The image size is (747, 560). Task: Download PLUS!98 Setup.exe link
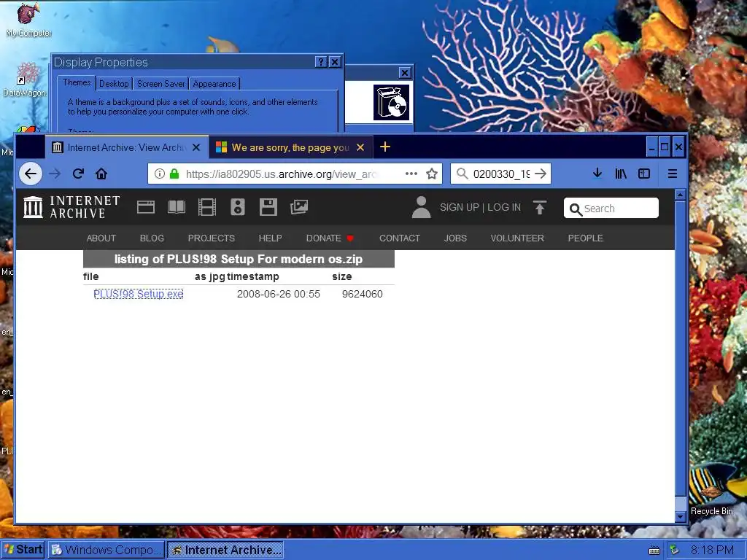138,294
